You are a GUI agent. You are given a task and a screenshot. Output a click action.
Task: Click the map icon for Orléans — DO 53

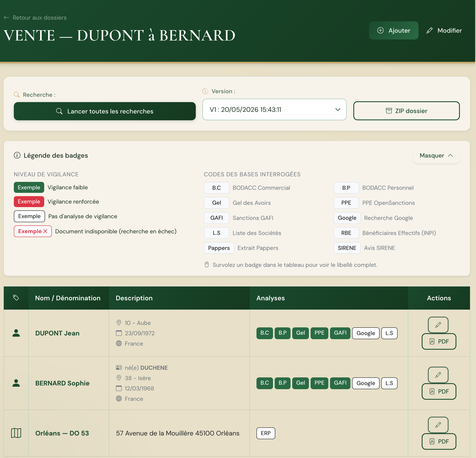(x=16, y=433)
